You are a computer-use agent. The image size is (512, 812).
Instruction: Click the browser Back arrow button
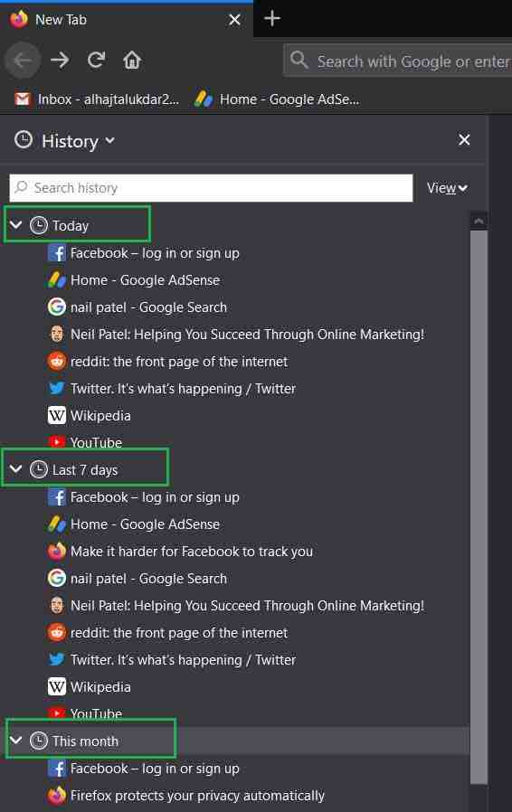pos(23,61)
